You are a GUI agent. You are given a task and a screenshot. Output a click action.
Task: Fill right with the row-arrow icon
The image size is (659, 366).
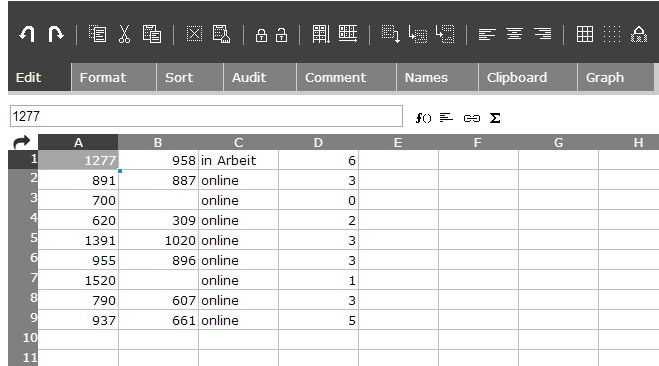(x=348, y=34)
